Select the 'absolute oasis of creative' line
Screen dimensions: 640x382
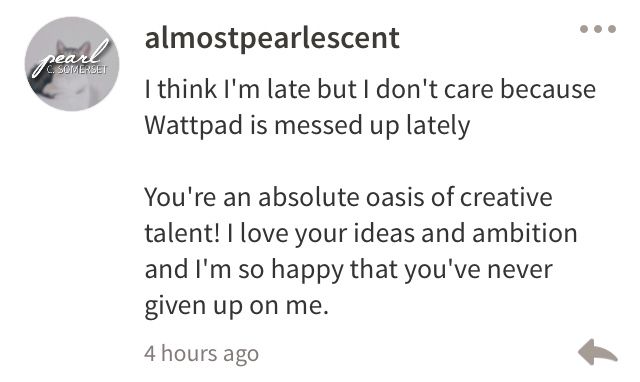pos(348,197)
